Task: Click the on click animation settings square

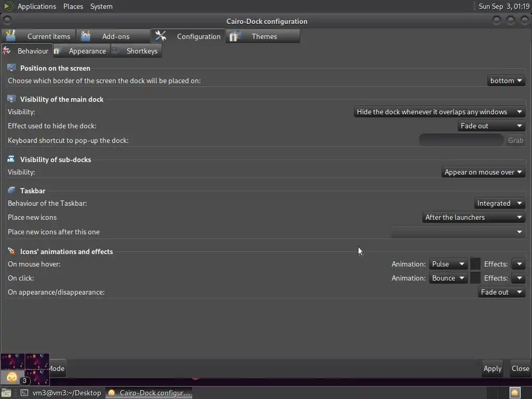Action: [475, 278]
